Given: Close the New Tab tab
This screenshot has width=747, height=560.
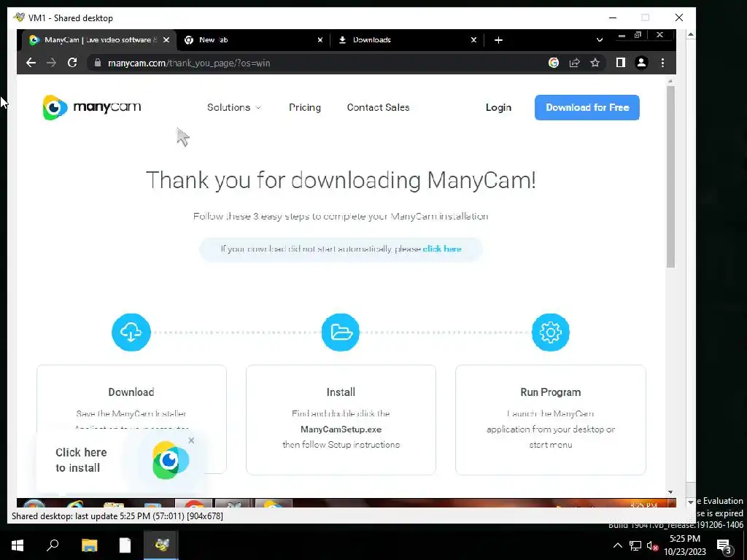Looking at the screenshot, I should tap(320, 40).
